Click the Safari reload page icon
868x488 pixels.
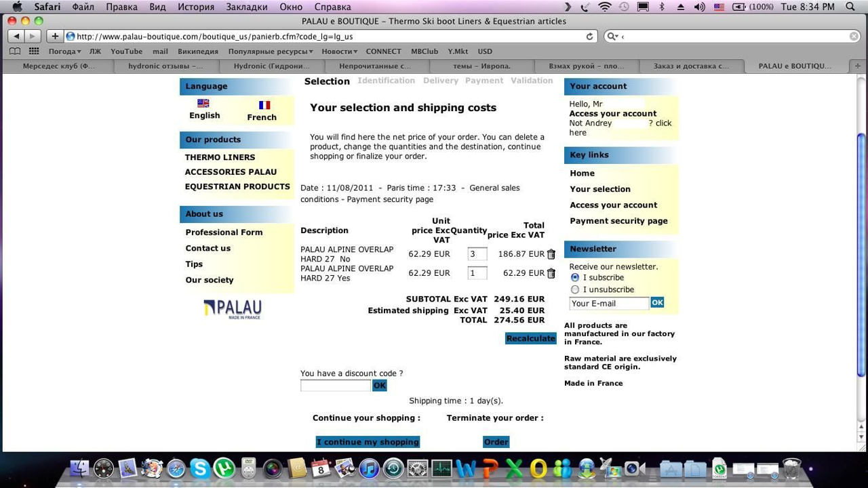589,37
